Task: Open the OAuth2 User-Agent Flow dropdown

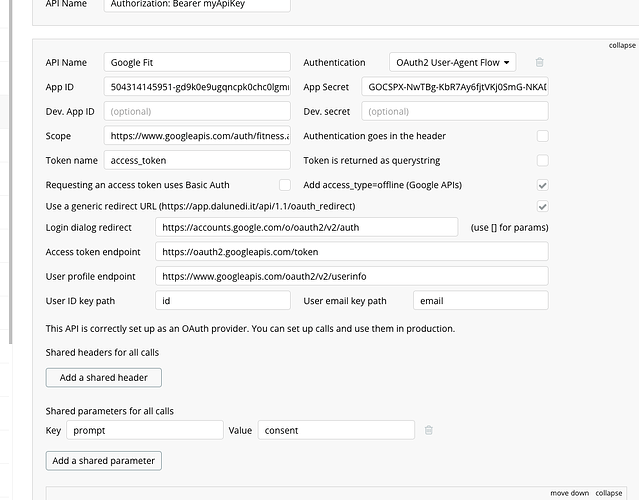Action: tap(452, 63)
